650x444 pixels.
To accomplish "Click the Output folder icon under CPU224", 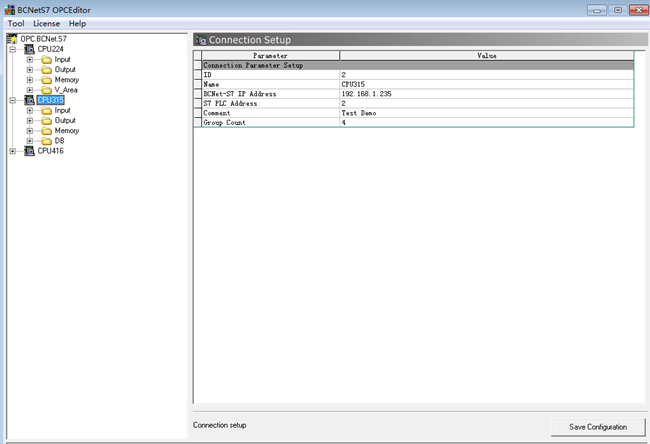I will 46,70.
